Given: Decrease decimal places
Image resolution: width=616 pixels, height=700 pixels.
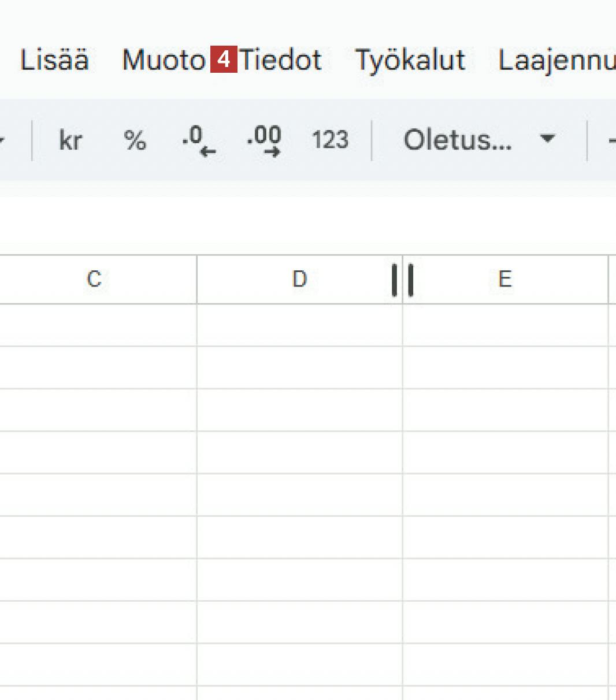Looking at the screenshot, I should [199, 140].
